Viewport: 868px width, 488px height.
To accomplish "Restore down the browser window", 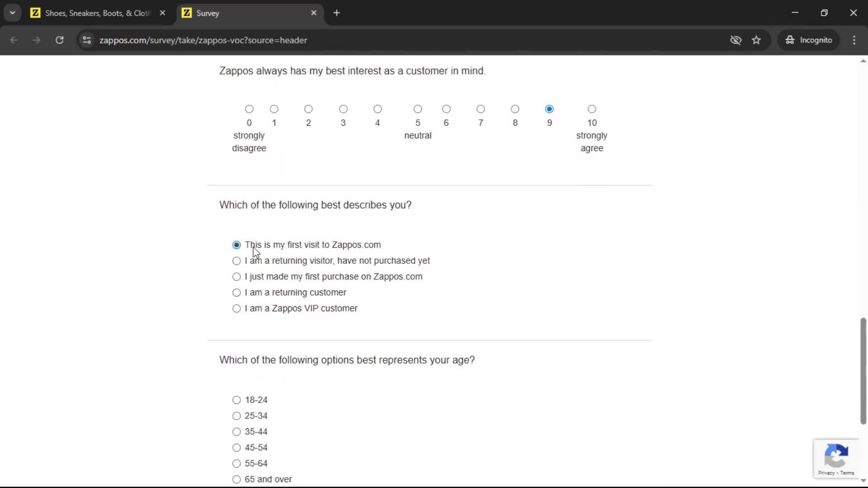I will pos(824,13).
